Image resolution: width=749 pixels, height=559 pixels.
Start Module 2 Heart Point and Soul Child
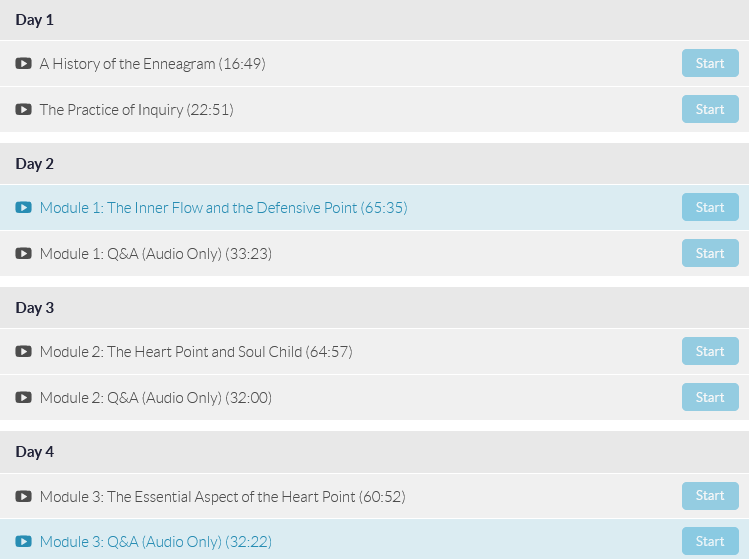click(710, 351)
